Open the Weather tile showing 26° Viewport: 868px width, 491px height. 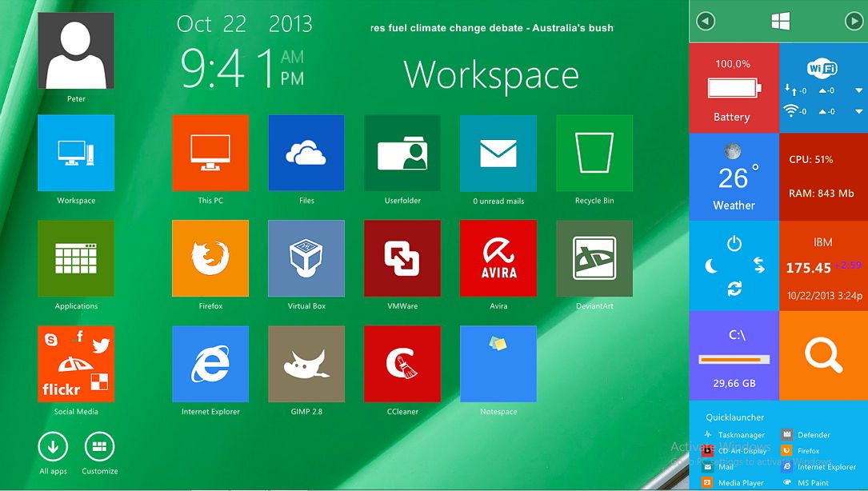(734, 178)
